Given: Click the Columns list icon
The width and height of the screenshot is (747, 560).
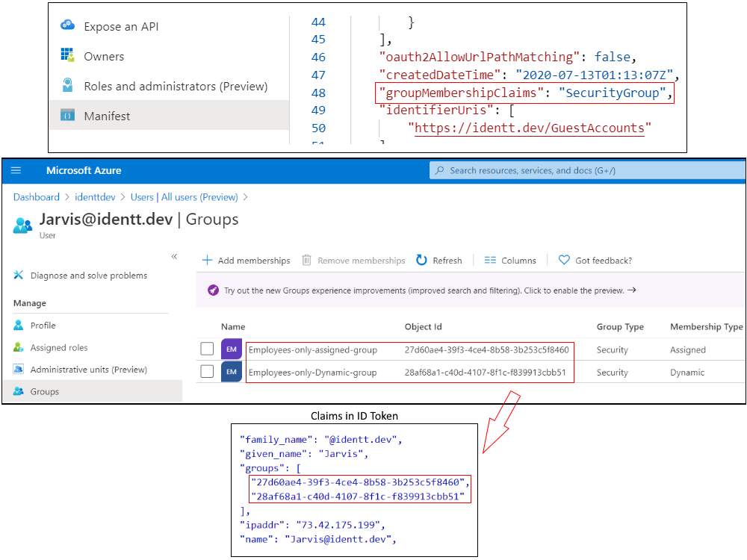Looking at the screenshot, I should (490, 260).
